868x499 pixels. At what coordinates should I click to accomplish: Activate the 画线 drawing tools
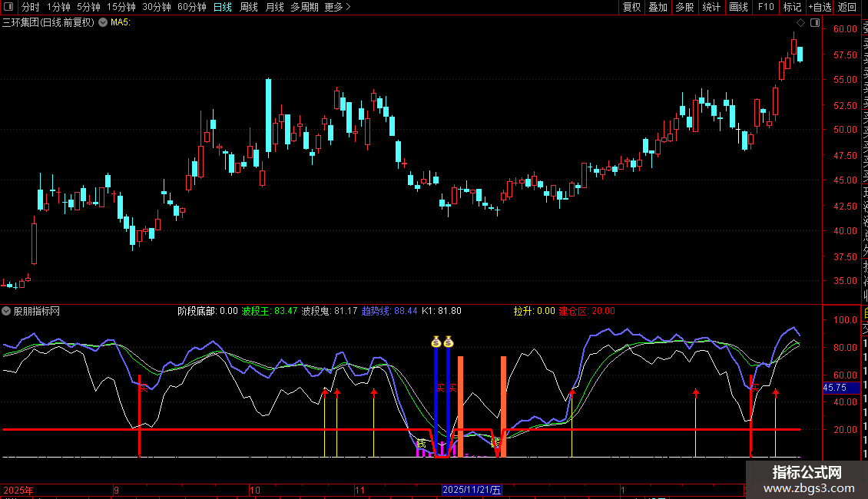[738, 7]
